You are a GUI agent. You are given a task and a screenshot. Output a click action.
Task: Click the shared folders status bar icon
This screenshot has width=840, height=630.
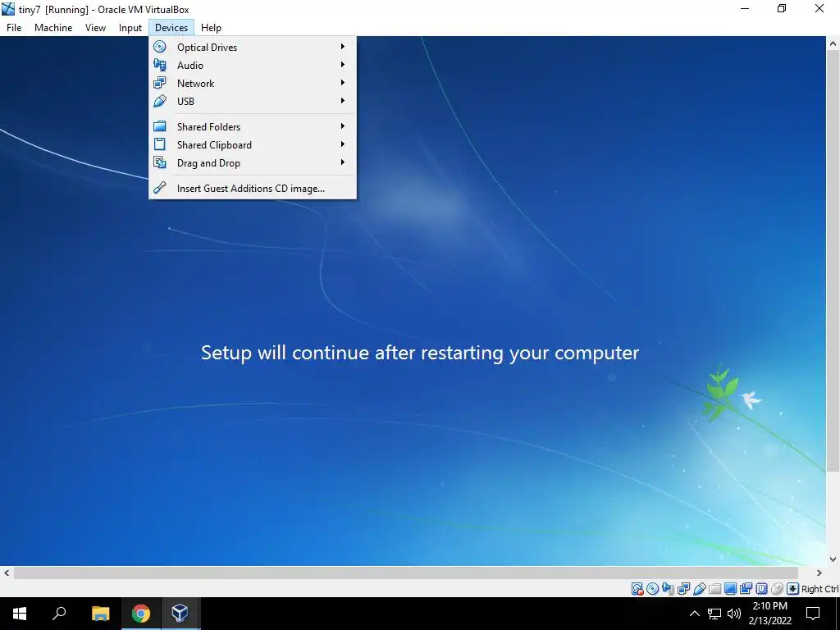714,589
